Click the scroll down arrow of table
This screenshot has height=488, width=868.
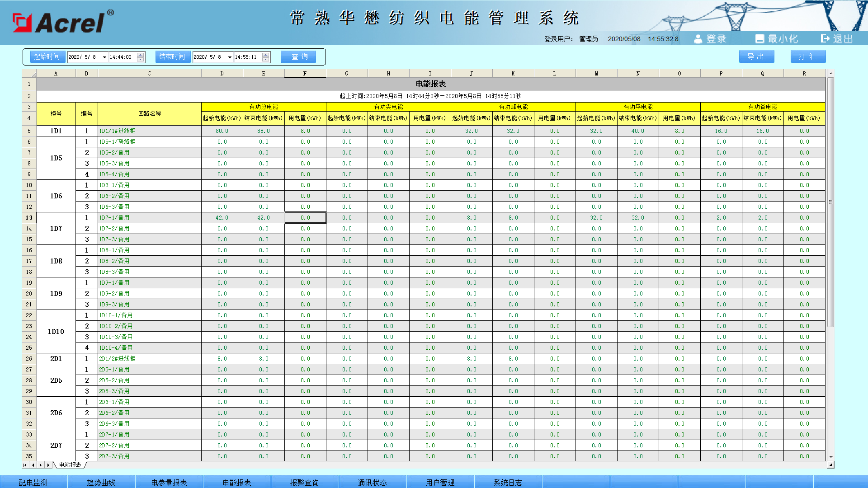pos(830,457)
